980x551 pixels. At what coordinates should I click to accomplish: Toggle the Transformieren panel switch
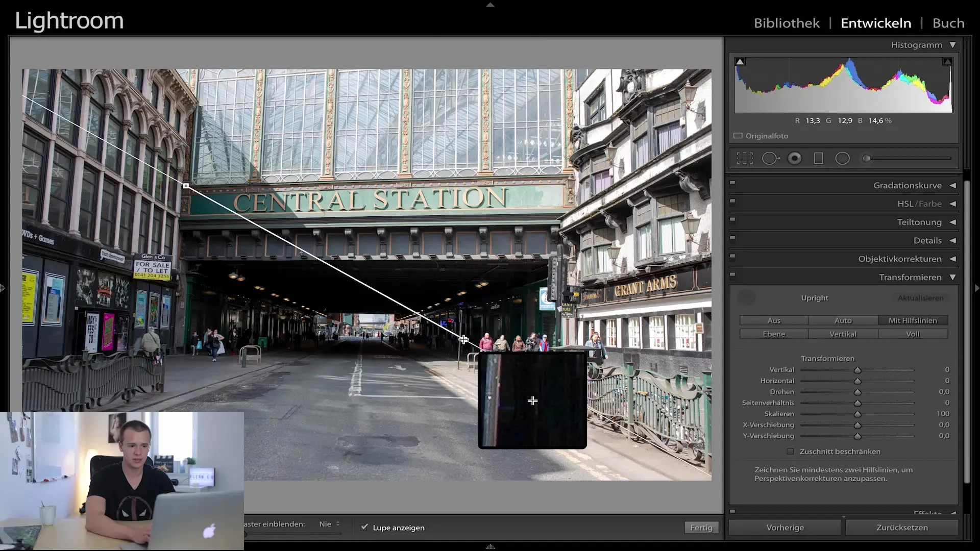[x=732, y=275]
